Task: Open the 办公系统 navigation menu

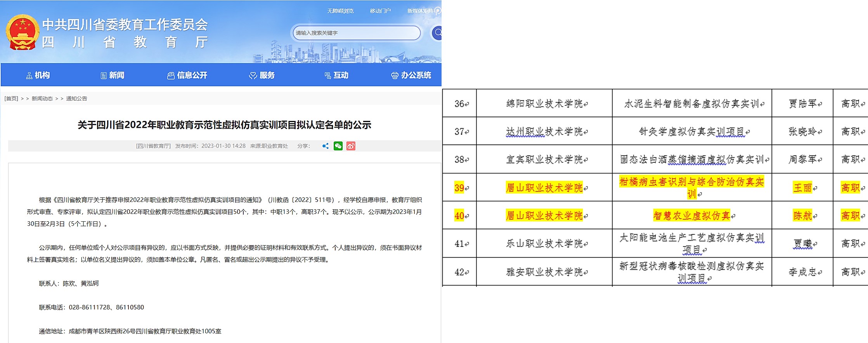Action: coord(411,75)
